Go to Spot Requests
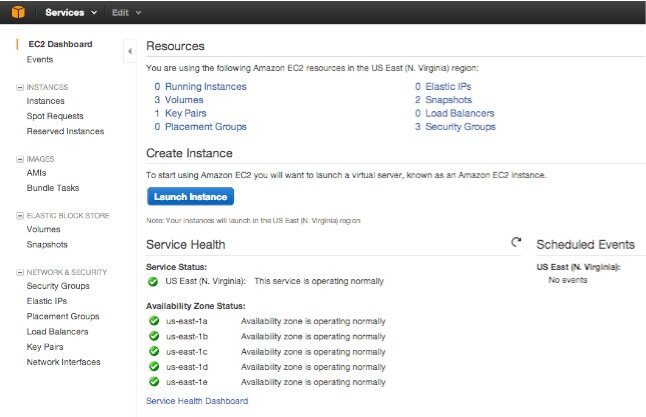This screenshot has height=417, width=646. [55, 116]
